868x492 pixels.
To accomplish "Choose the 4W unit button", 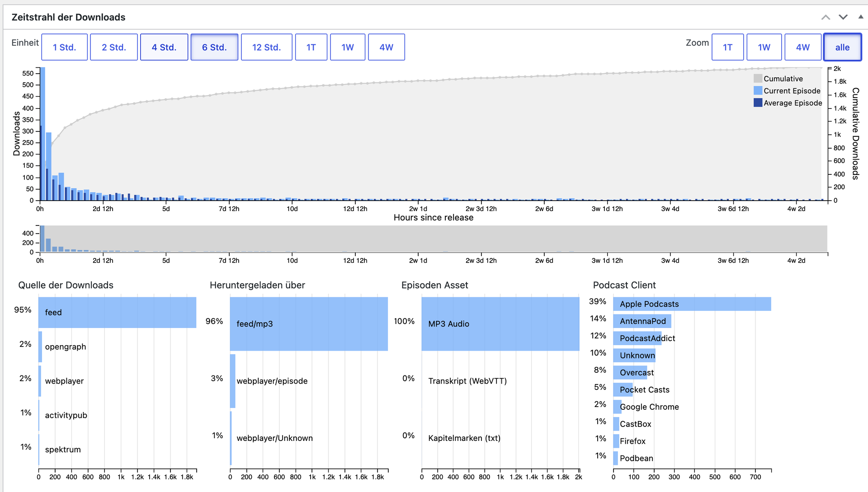I will [387, 47].
